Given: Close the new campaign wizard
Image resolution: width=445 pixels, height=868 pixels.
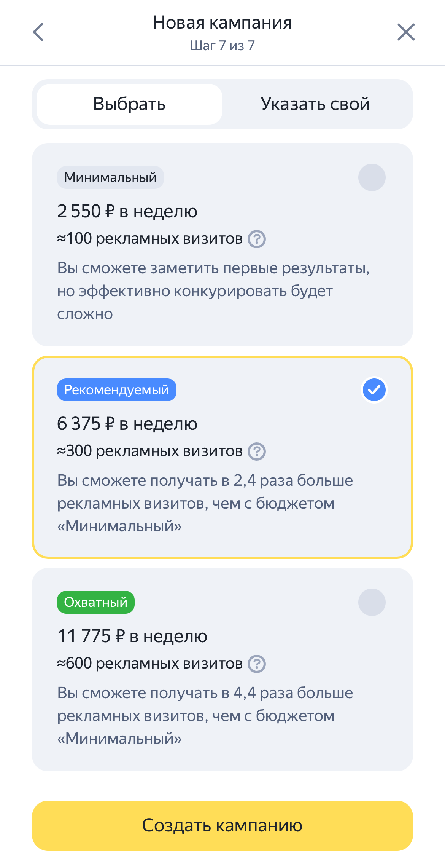Looking at the screenshot, I should (x=406, y=32).
